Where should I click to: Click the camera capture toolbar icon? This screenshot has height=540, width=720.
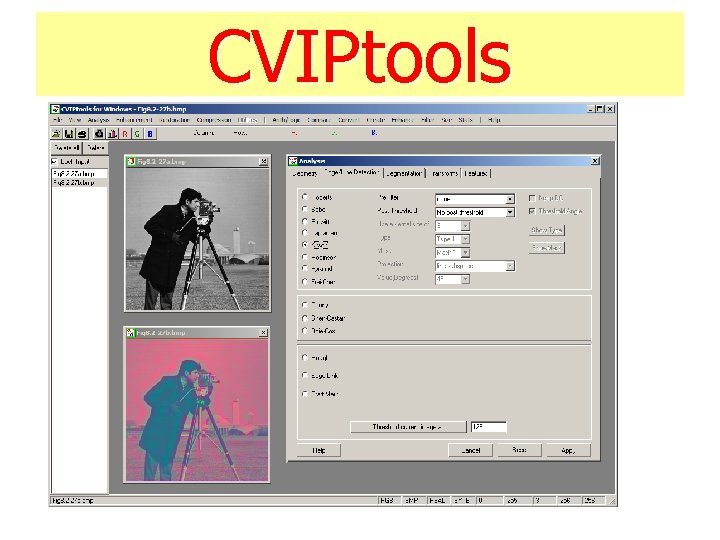point(99,134)
